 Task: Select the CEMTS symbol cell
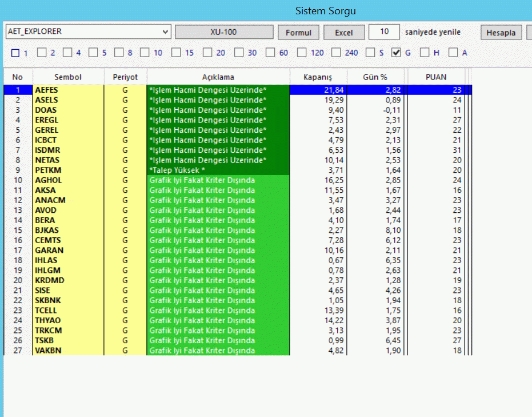68,240
